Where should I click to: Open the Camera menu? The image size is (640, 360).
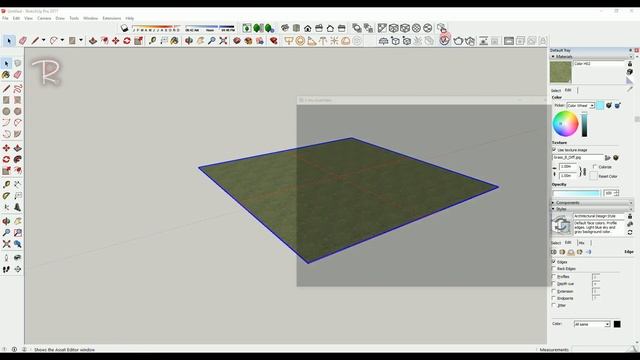click(44, 18)
